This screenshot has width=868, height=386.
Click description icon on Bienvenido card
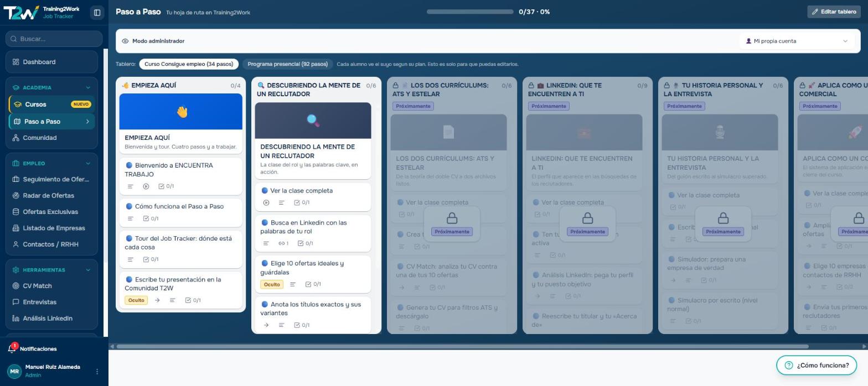pyautogui.click(x=131, y=186)
